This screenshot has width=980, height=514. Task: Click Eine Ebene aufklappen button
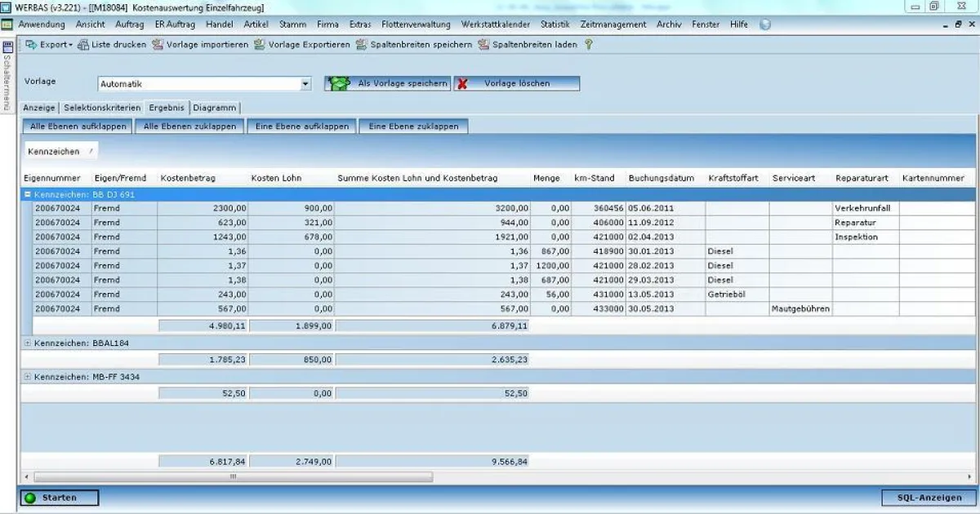point(301,126)
